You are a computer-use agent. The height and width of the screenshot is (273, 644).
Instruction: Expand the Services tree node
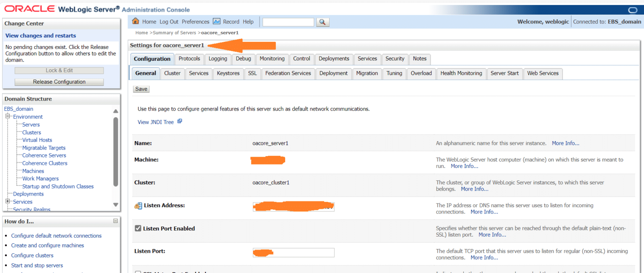point(8,201)
